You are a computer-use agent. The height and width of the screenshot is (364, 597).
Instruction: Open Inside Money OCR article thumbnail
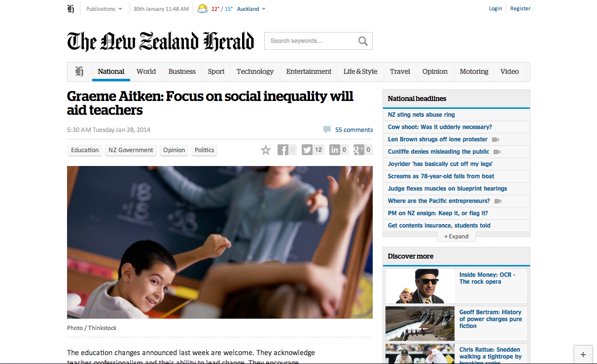420,286
